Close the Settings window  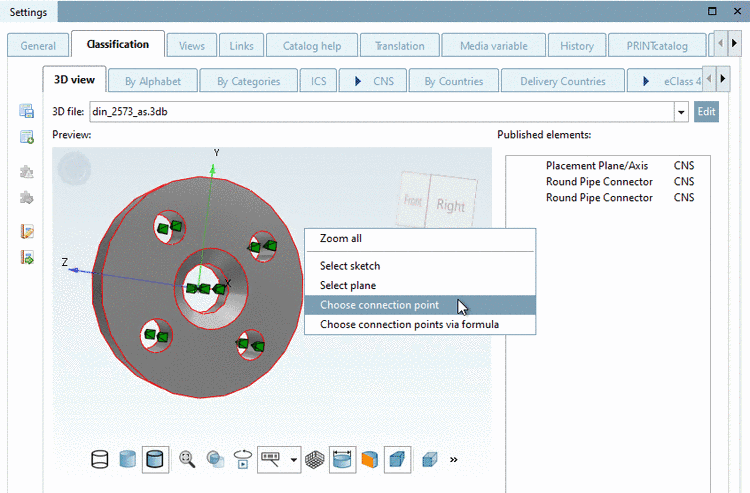point(738,11)
